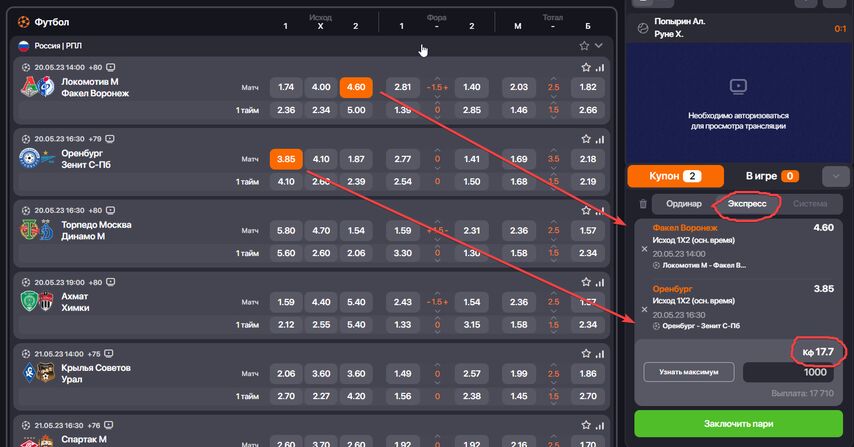The height and width of the screenshot is (447, 854).
Task: Select odds 1.59 for Ахмат win
Action: (x=286, y=302)
